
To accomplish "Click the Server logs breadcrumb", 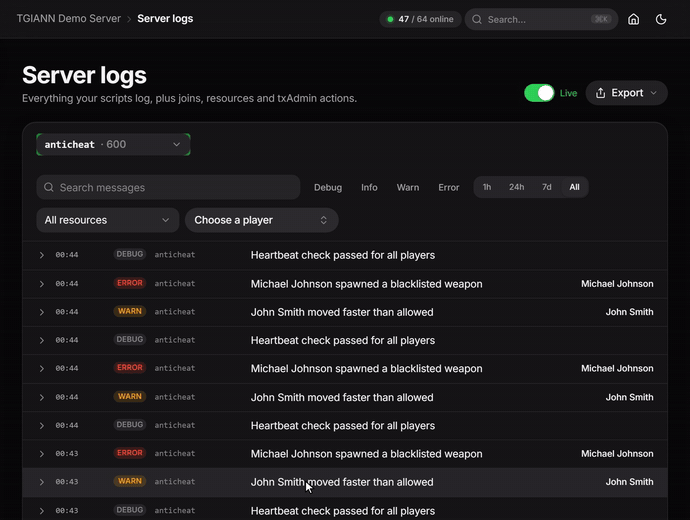I will pyautogui.click(x=165, y=18).
